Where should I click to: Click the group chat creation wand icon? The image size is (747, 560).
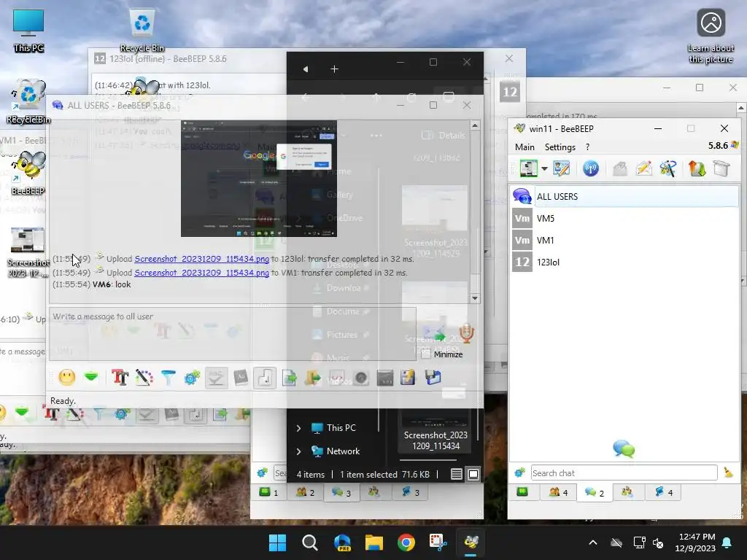[668, 168]
